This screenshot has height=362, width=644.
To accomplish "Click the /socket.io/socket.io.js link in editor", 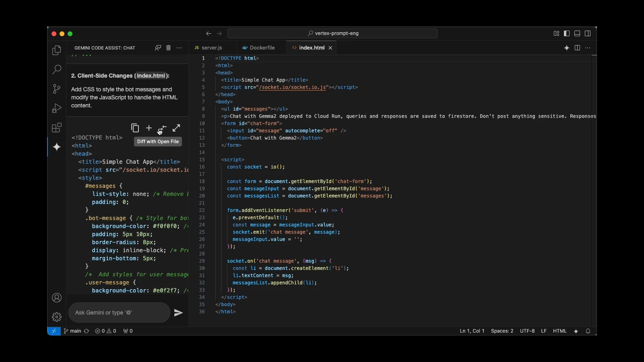I will (293, 87).
